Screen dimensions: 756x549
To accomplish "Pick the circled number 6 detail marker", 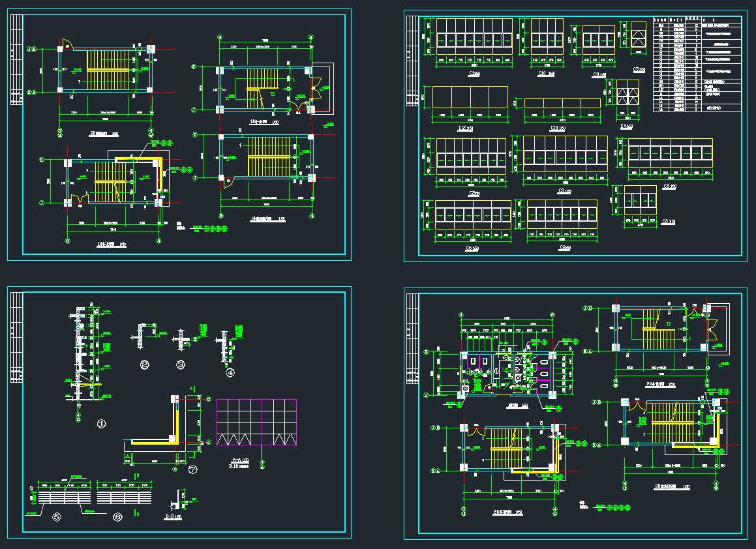I will pyautogui.click(x=117, y=517).
